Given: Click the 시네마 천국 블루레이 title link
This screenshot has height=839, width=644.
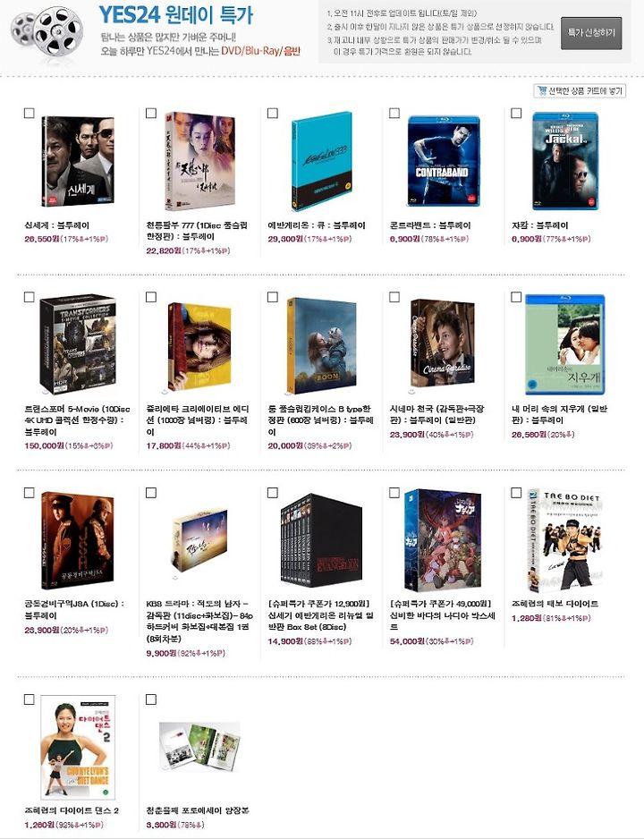Looking at the screenshot, I should [437, 415].
